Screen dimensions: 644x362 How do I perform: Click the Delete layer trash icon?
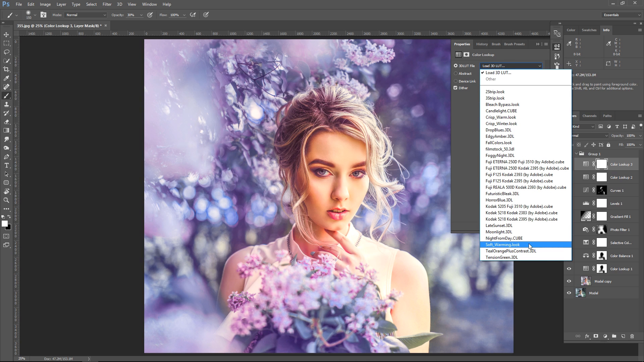[x=632, y=336]
